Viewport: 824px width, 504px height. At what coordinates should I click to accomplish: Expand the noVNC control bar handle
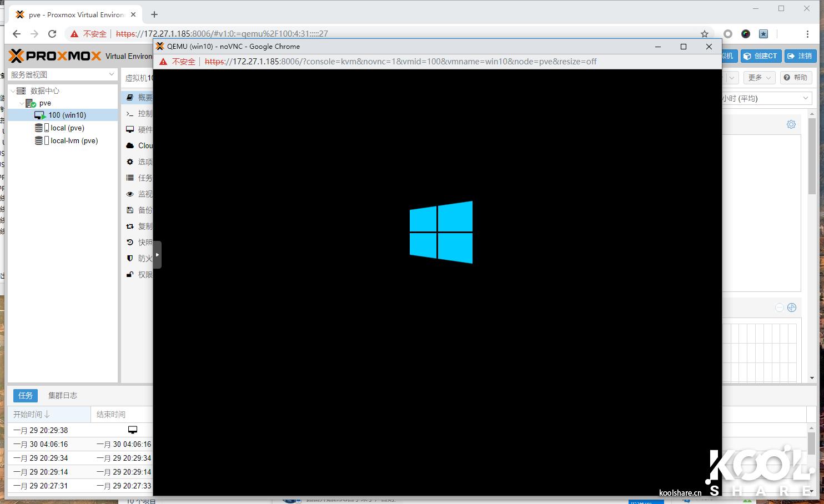158,255
